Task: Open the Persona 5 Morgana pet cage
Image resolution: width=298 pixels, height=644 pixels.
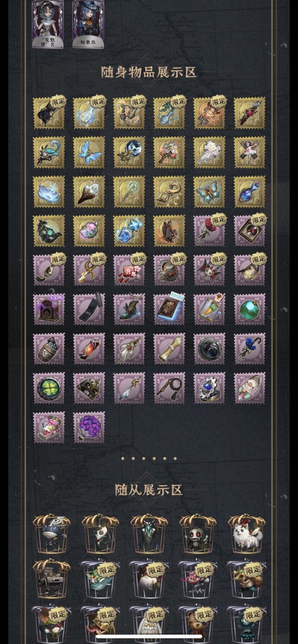Action: (x=52, y=534)
